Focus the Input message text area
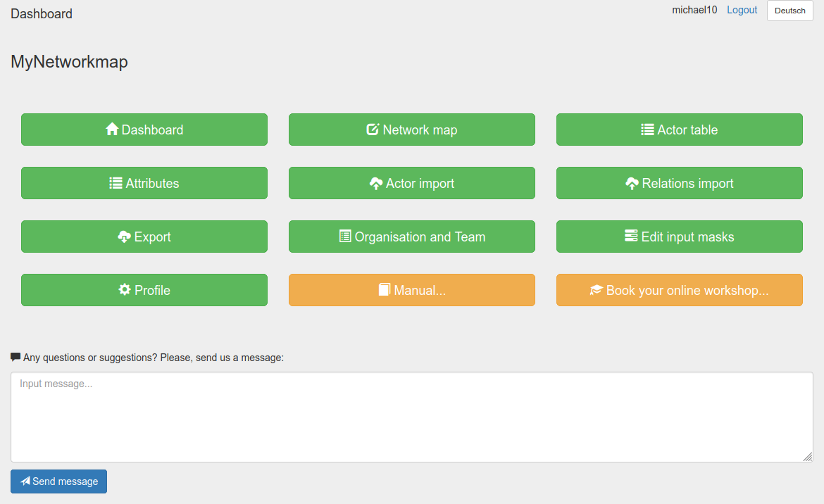The height and width of the screenshot is (504, 824). click(411, 417)
